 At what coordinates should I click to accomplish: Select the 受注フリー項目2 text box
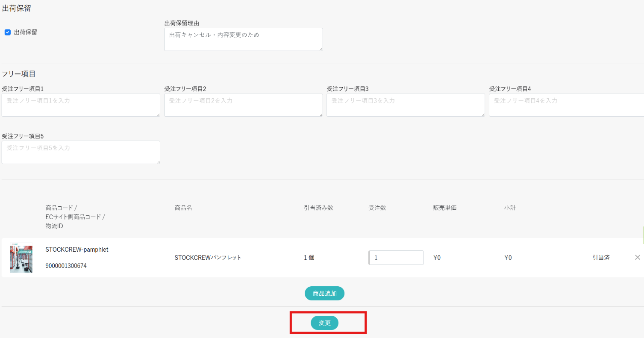coord(243,105)
